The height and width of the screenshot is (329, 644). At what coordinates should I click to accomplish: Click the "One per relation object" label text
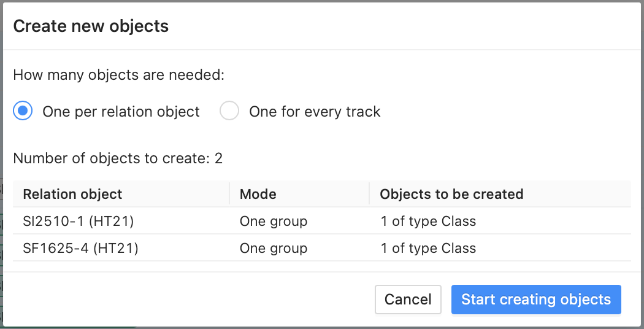(121, 112)
